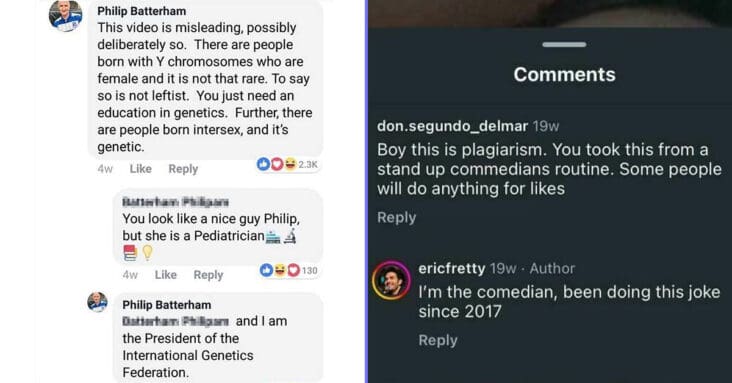This screenshot has height=383, width=732.
Task: Open Philip Batterham's small avatar on reply
Action: point(98,302)
